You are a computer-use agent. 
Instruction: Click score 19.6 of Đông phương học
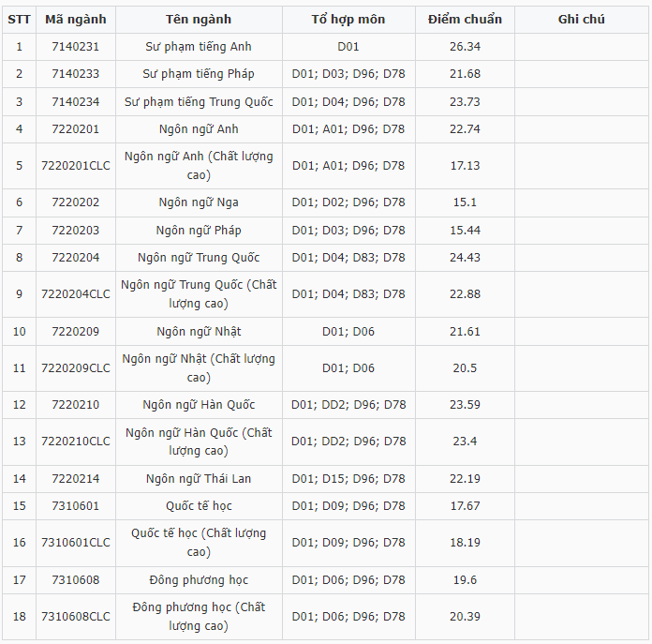click(x=465, y=580)
